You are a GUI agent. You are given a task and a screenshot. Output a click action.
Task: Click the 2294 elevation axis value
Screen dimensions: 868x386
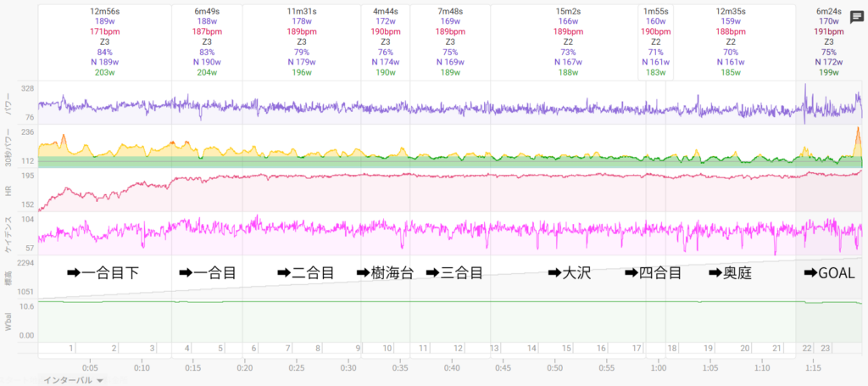point(26,262)
